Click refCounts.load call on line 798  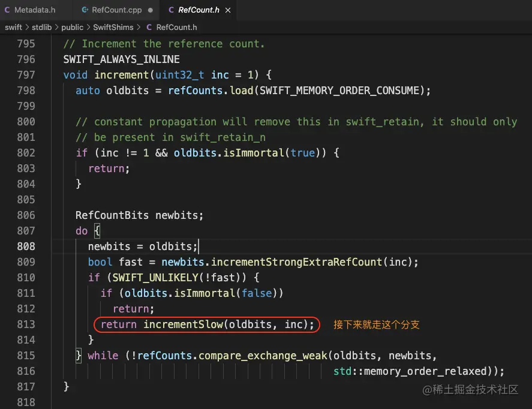click(211, 91)
